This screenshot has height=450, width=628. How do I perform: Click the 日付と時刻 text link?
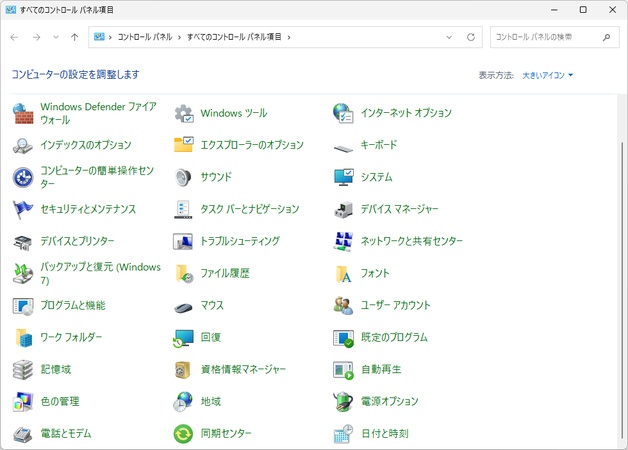pyautogui.click(x=385, y=433)
